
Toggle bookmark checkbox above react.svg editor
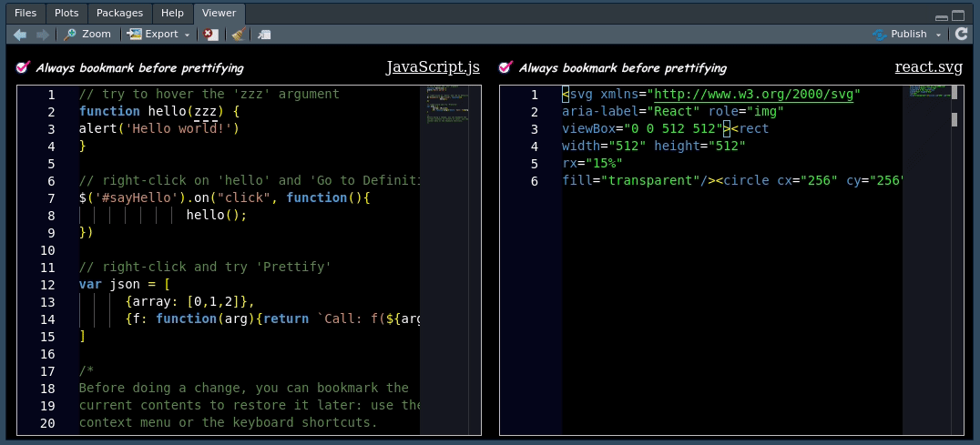(507, 68)
